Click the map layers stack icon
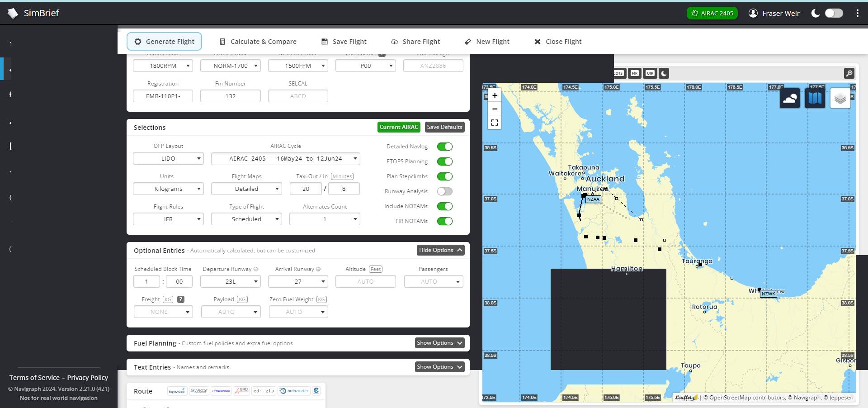Screen dimensions: 868x408 pyautogui.click(x=840, y=98)
